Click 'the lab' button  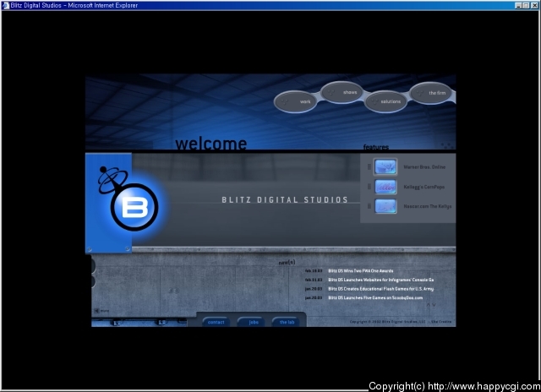coord(287,322)
